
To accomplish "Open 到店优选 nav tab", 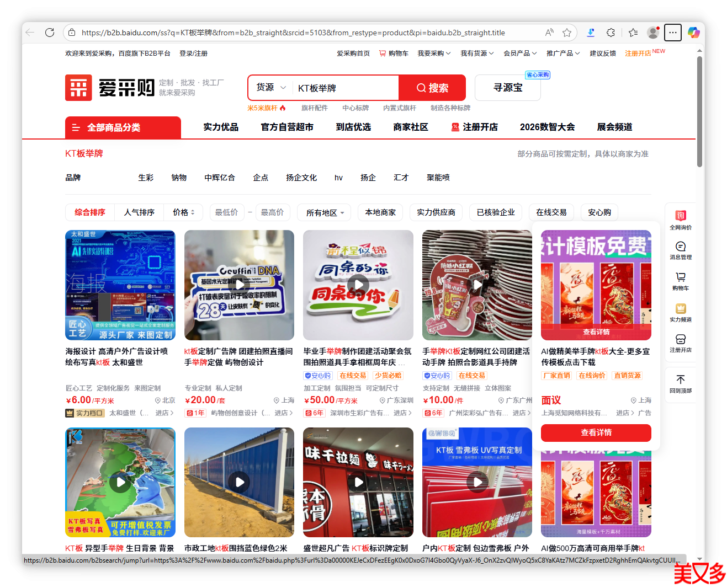I will (353, 127).
